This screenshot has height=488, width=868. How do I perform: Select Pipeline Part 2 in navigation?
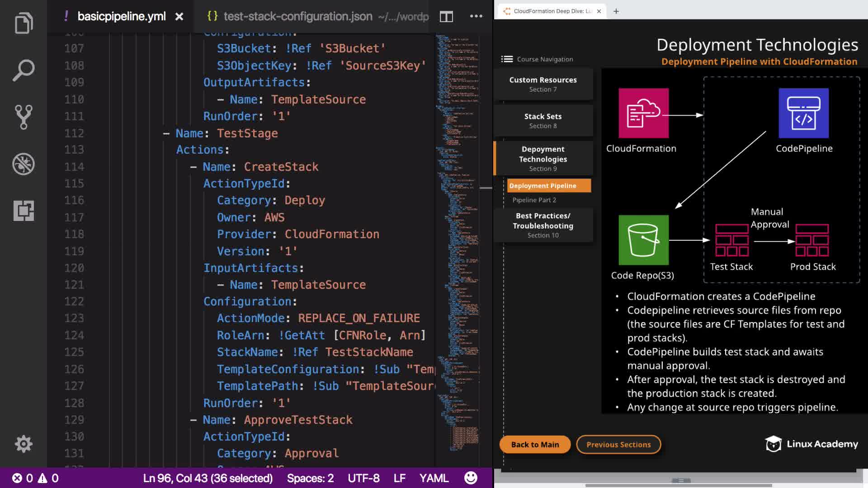[534, 200]
